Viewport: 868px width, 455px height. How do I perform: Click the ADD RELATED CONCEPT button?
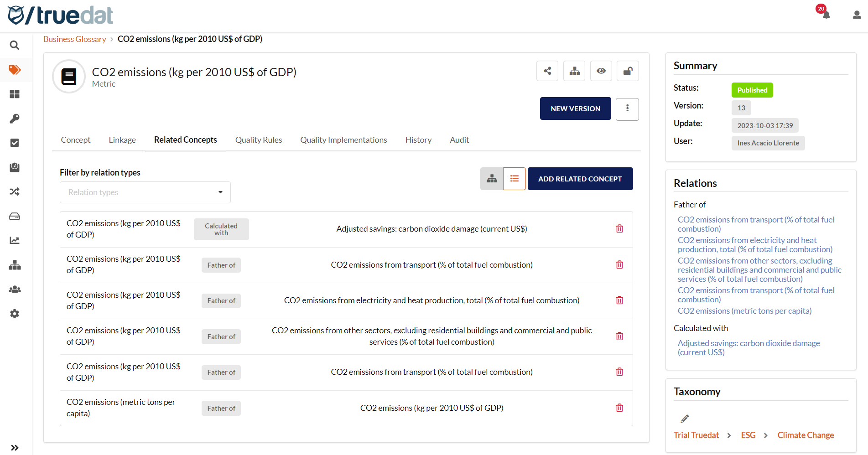tap(580, 179)
